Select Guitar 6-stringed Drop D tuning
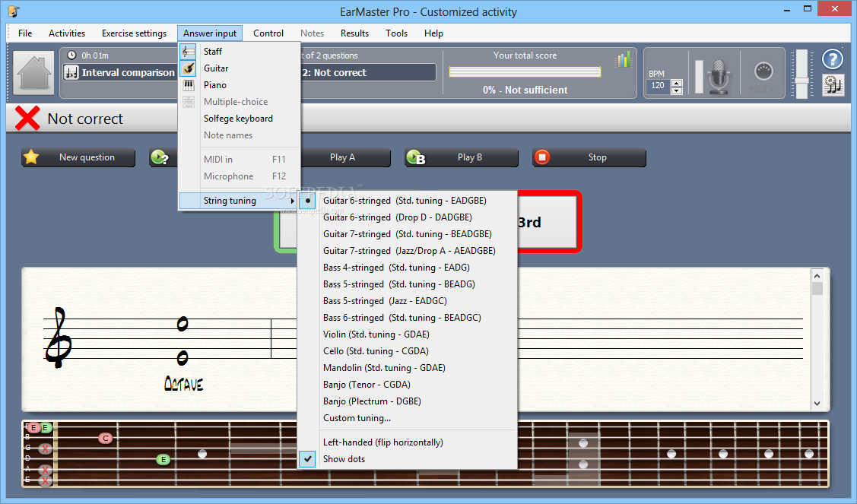This screenshot has width=857, height=504. [x=407, y=217]
